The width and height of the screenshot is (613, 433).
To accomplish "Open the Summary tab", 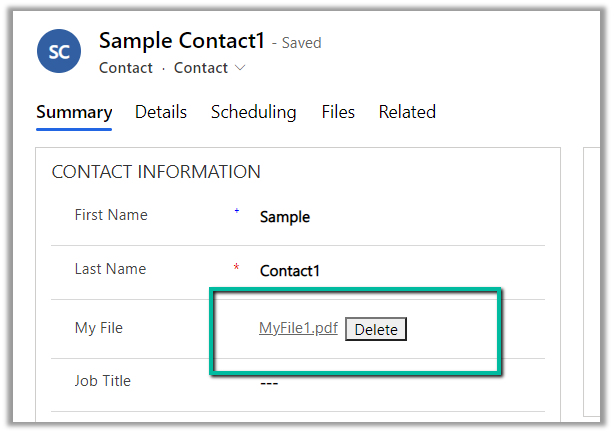I will [74, 112].
